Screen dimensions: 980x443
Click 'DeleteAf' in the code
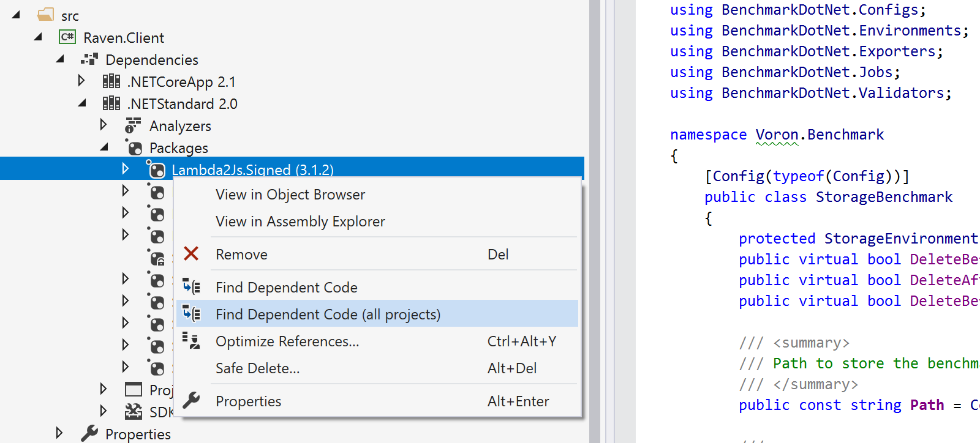click(944, 280)
